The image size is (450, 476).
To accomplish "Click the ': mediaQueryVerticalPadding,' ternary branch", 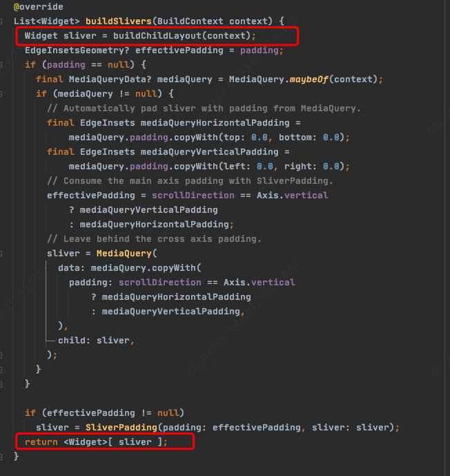I will [x=168, y=312].
